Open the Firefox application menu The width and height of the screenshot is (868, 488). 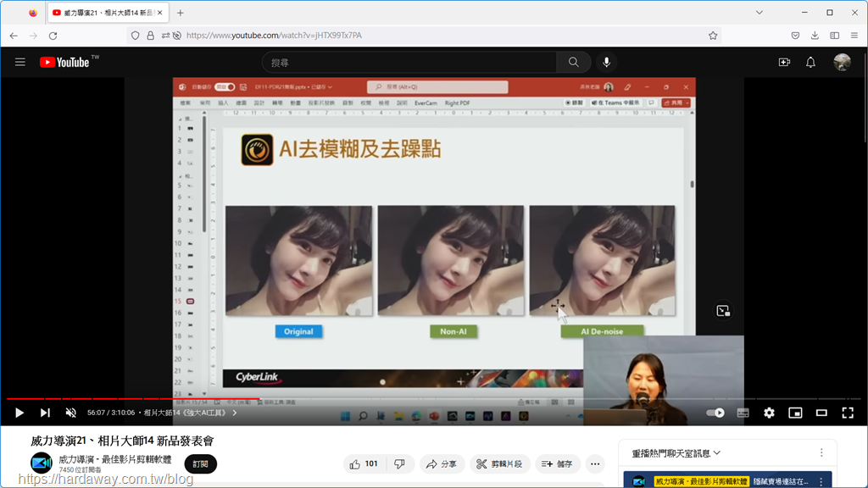click(x=854, y=36)
